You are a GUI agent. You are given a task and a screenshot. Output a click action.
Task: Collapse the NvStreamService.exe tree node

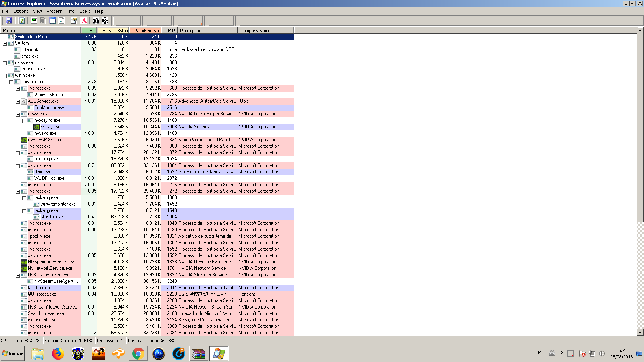18,275
